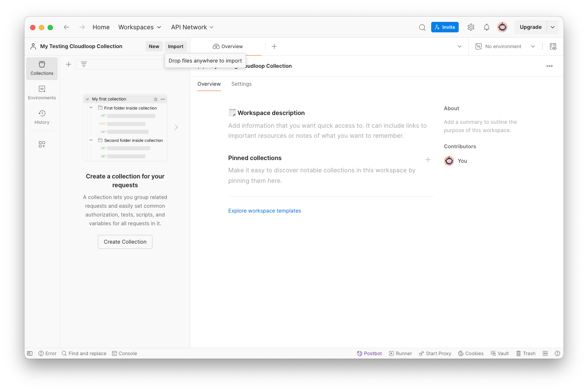The height and width of the screenshot is (391, 588).
Task: Open the tabs list chevron
Action: [x=460, y=46]
